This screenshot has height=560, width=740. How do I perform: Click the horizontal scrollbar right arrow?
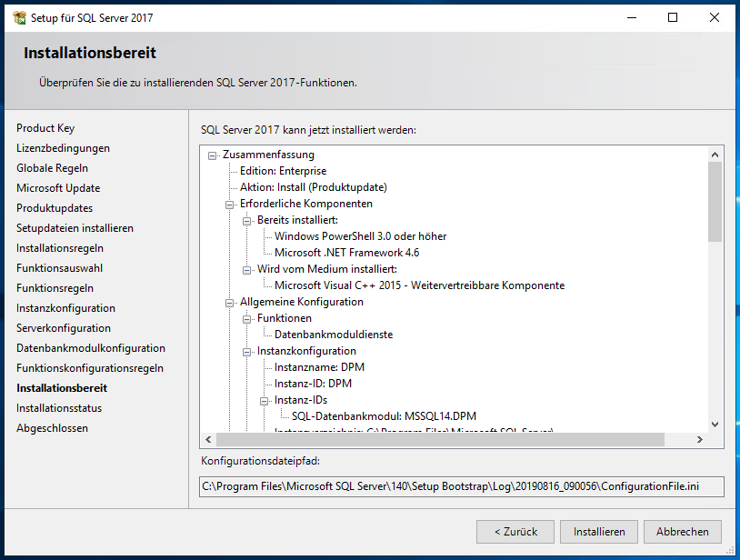tap(700, 439)
